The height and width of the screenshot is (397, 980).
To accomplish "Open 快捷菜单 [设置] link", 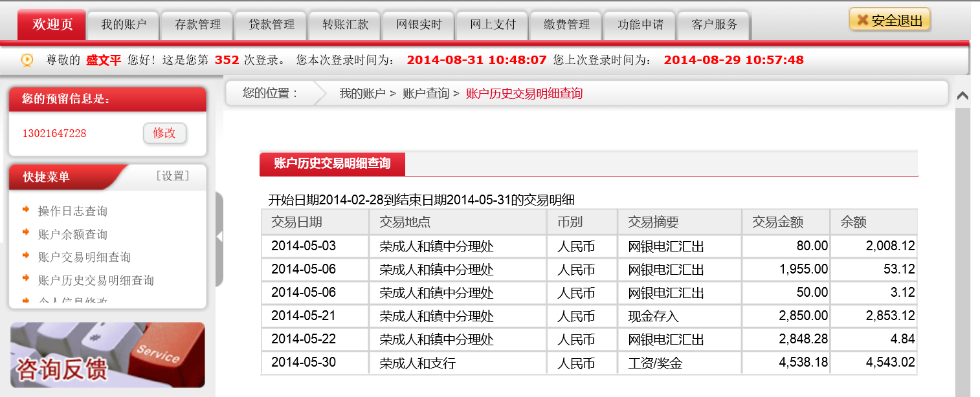I will 173,176.
